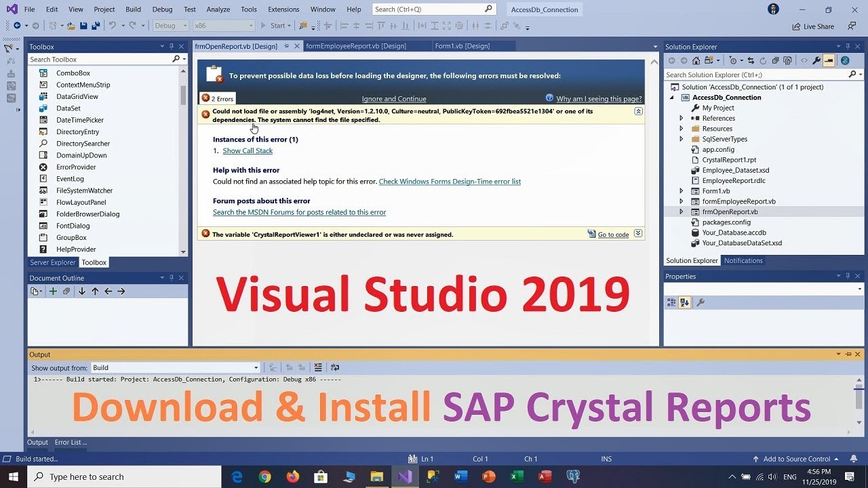This screenshot has height=488, width=868.
Task: Click the Save All toolbar icon
Action: tap(96, 26)
